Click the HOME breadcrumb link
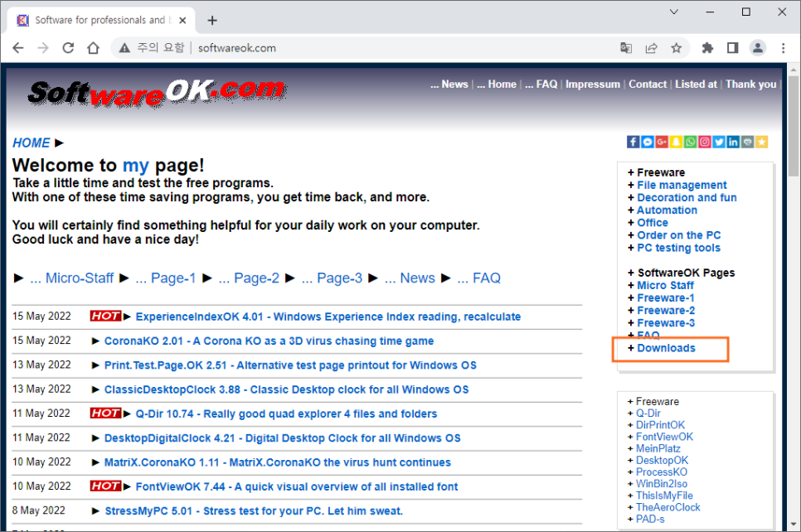The image size is (801, 532). click(32, 143)
